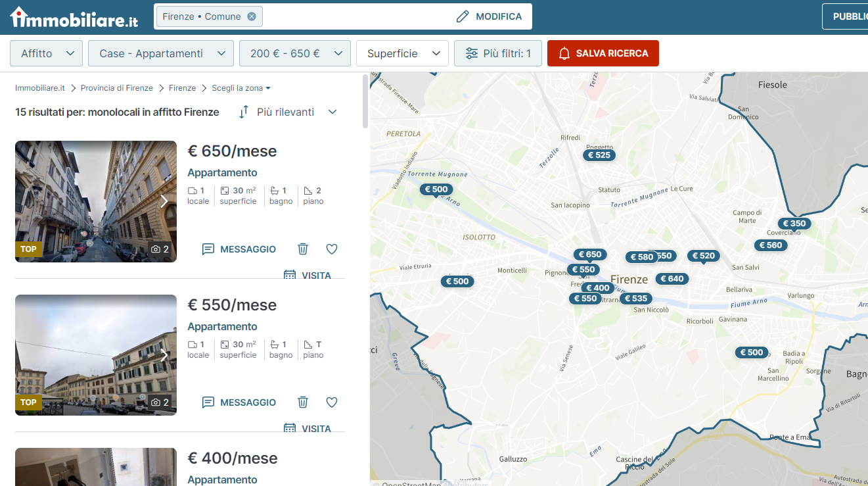Go to Provincia di Firenze breadcrumb

[117, 88]
